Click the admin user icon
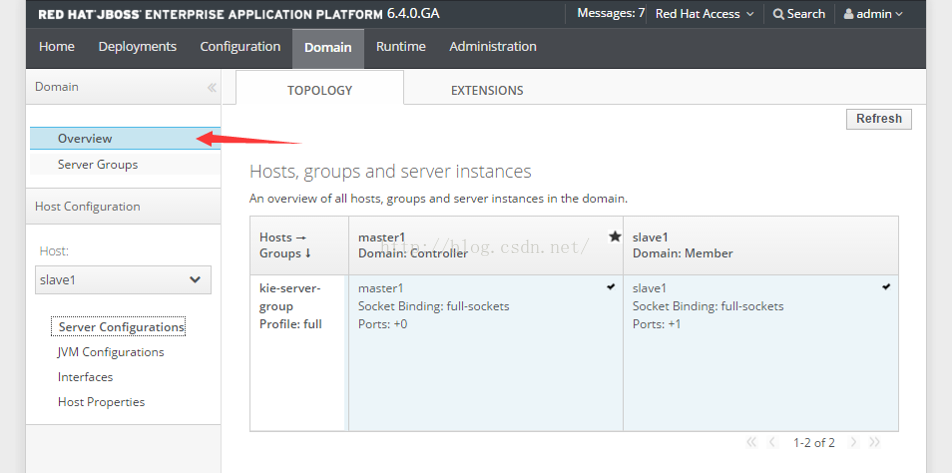The height and width of the screenshot is (473, 952). (848, 14)
